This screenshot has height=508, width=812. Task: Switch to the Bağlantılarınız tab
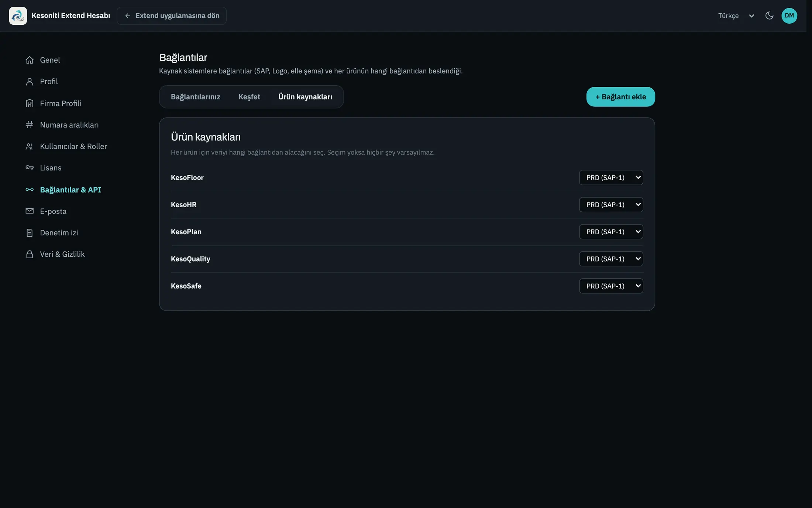coord(195,97)
